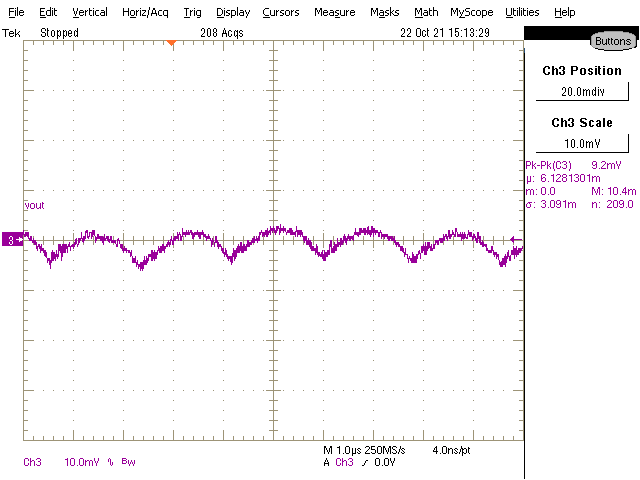Viewport: 640px width, 480px height.
Task: Click the Ch3 10.0mV scale readout below the graticule
Action: [x=61, y=462]
